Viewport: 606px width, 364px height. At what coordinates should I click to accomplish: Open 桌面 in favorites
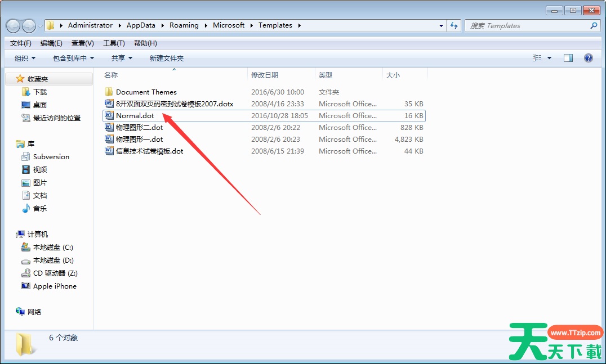(40, 105)
